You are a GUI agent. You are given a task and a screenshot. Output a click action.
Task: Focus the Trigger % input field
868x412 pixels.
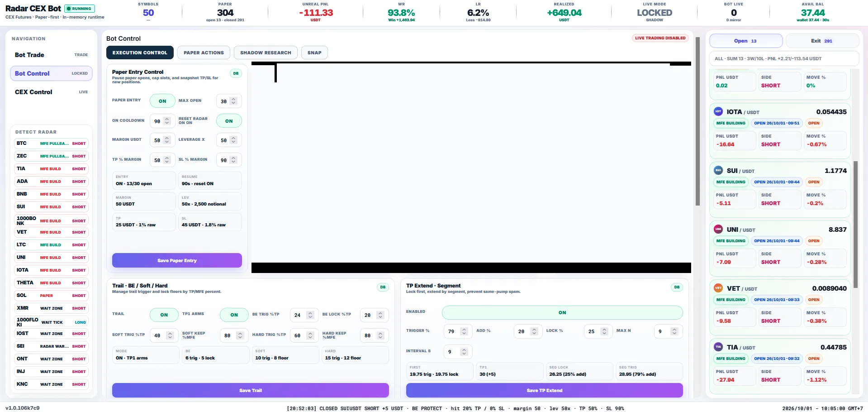tap(458, 331)
